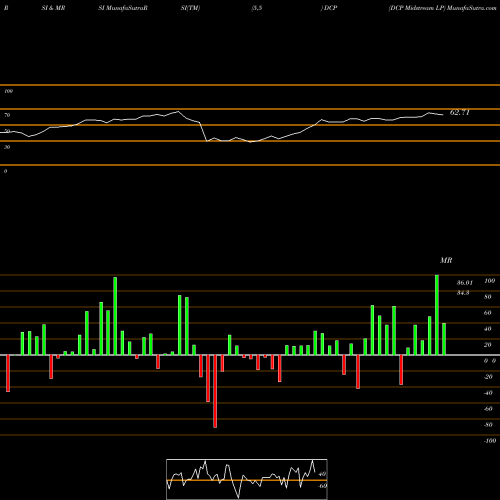Click the SI & MR header label
Viewport: 500px width, 500px height.
click(53, 8)
